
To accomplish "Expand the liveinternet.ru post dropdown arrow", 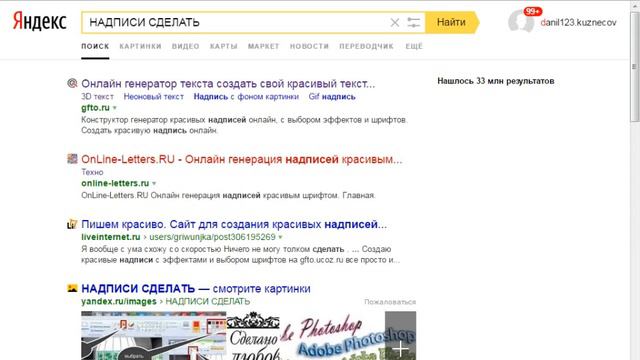I will (x=280, y=237).
